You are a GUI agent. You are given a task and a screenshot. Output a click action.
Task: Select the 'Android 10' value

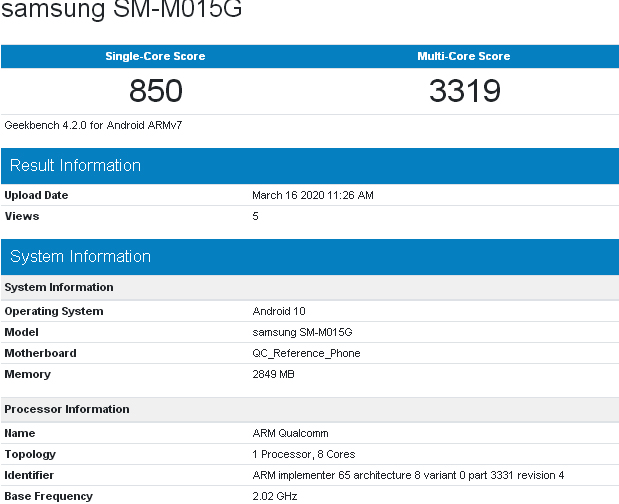tap(279, 311)
